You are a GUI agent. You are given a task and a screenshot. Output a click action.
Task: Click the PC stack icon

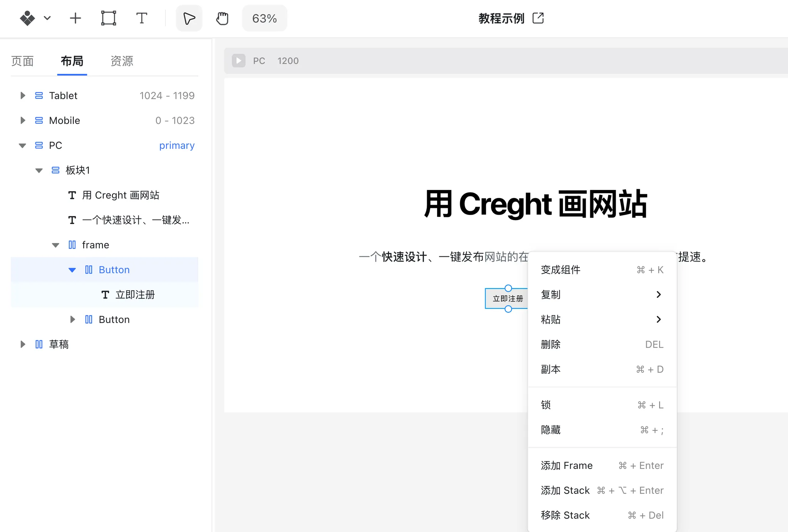(39, 145)
